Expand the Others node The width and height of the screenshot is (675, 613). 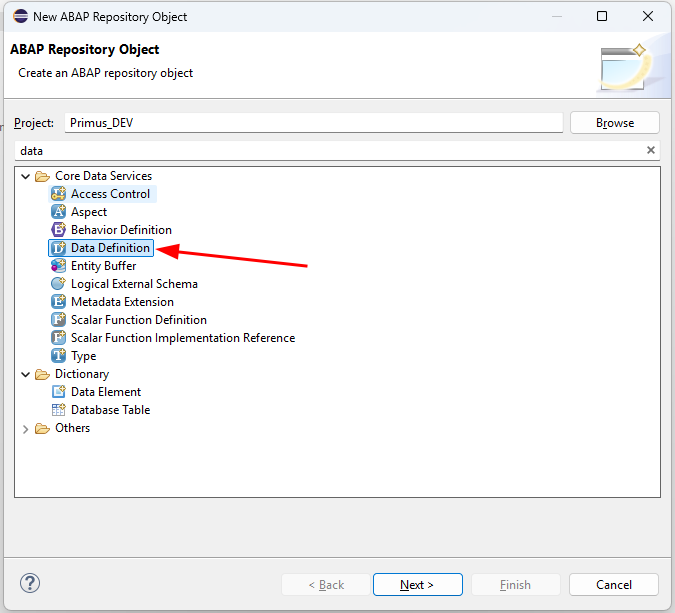(25, 429)
